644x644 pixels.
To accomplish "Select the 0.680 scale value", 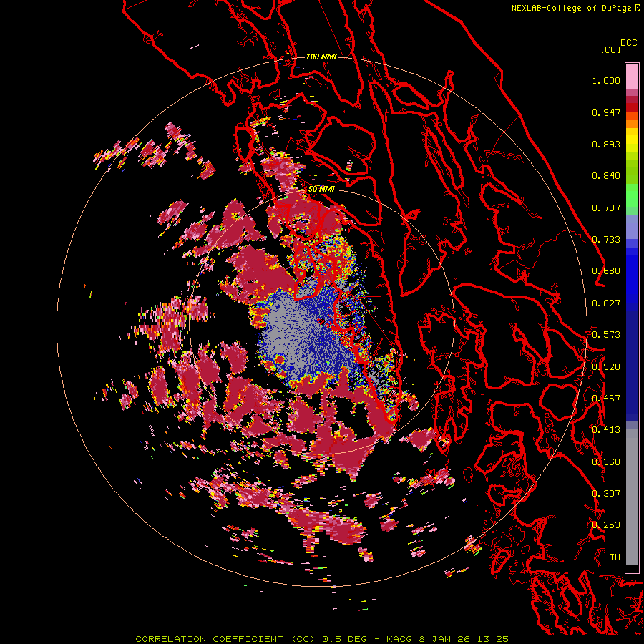I will (x=606, y=271).
